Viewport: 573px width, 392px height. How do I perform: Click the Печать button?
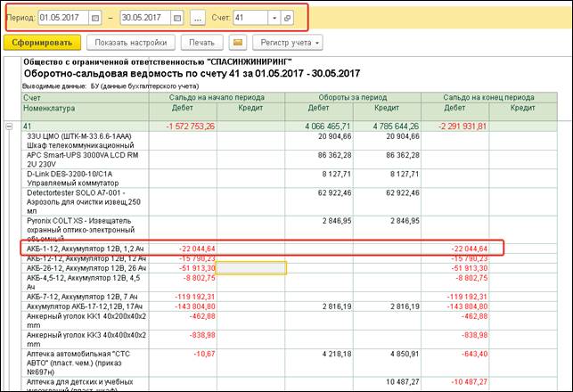201,42
